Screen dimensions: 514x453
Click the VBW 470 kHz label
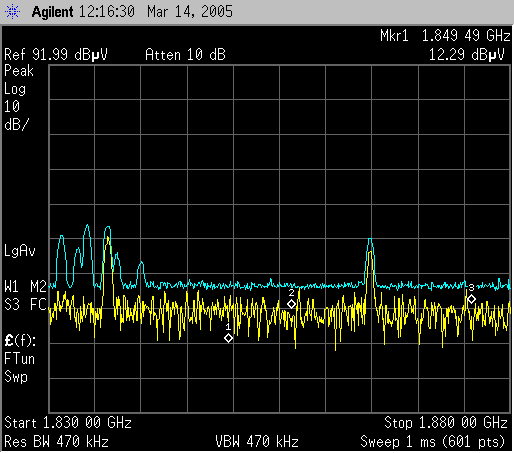(257, 442)
